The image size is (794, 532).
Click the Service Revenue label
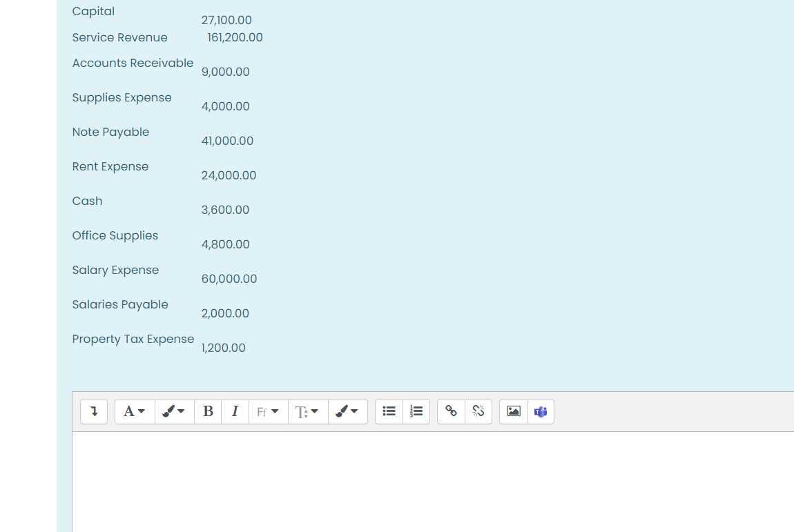119,37
